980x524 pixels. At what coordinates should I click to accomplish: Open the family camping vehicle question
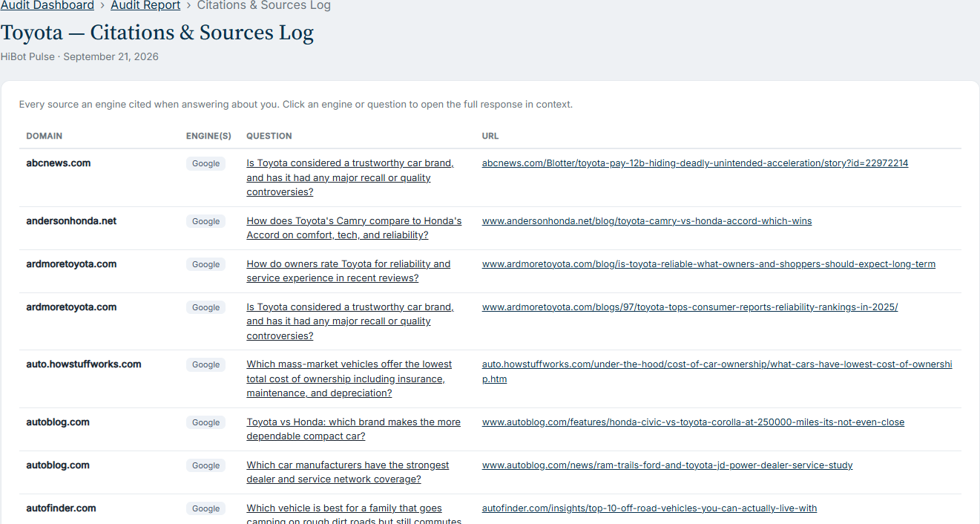(354, 514)
